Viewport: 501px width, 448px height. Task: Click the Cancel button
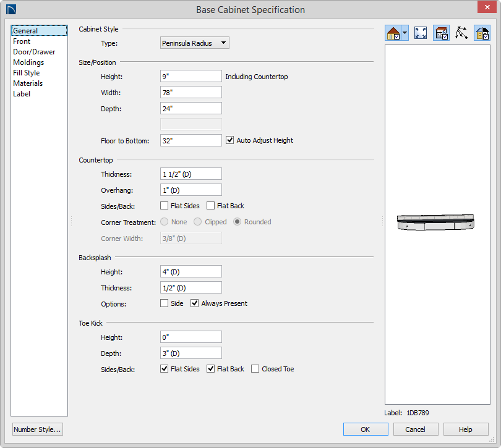pyautogui.click(x=416, y=429)
